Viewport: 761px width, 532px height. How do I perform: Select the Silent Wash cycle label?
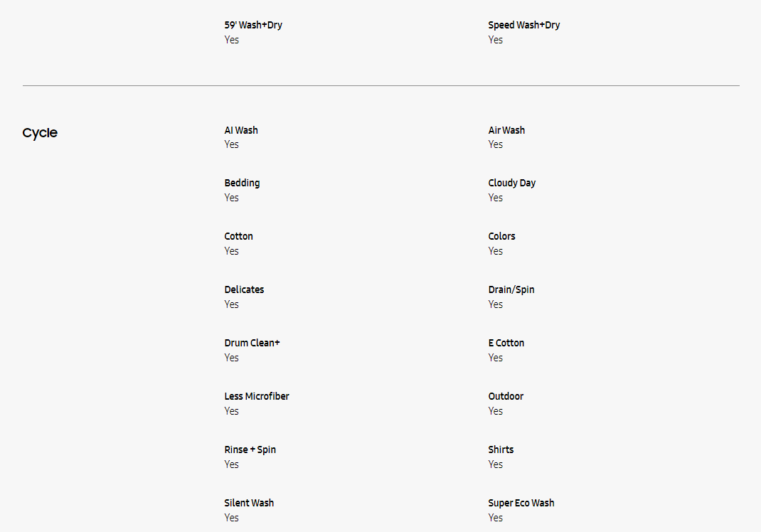click(x=249, y=503)
